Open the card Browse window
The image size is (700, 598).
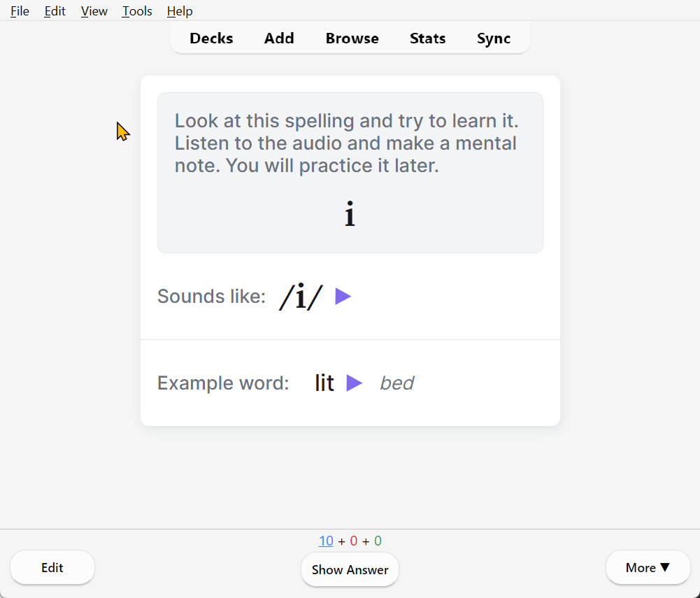pyautogui.click(x=352, y=38)
